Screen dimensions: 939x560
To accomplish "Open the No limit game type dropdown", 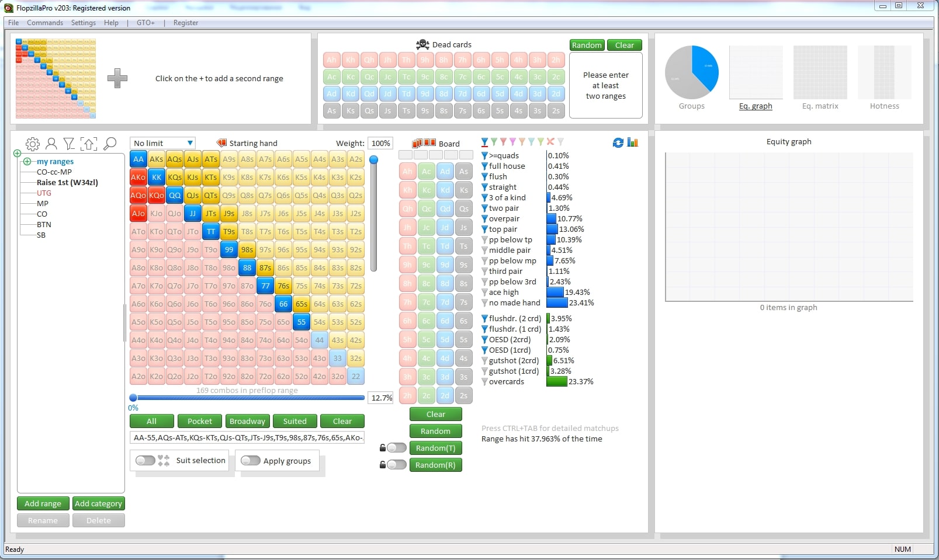I will pyautogui.click(x=162, y=143).
